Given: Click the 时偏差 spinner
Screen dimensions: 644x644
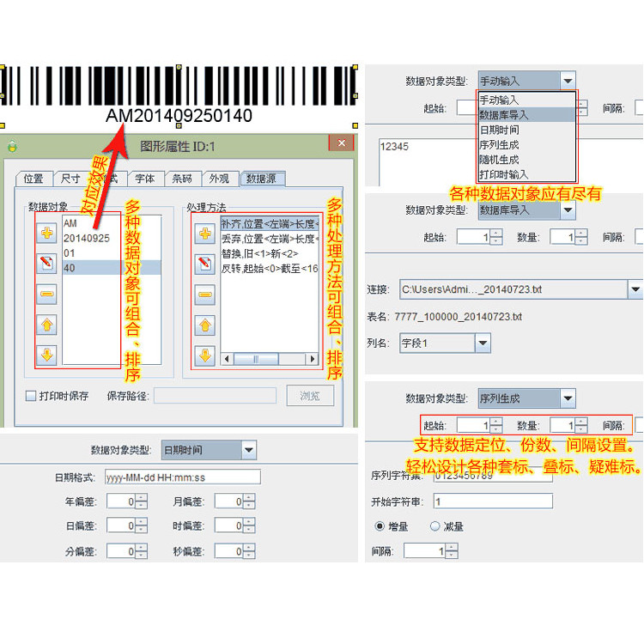Looking at the screenshot, I should click(x=234, y=526).
